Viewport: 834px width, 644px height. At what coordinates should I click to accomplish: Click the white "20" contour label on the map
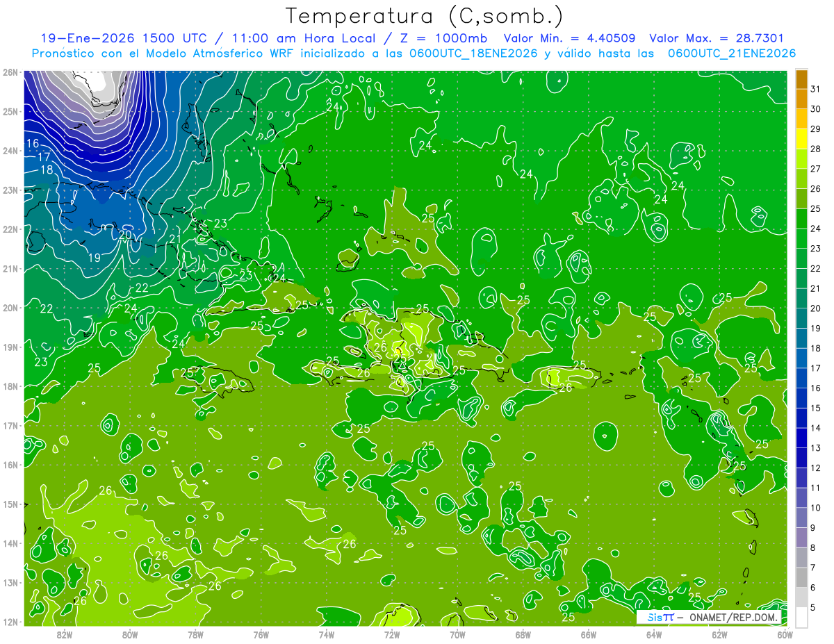pos(125,235)
